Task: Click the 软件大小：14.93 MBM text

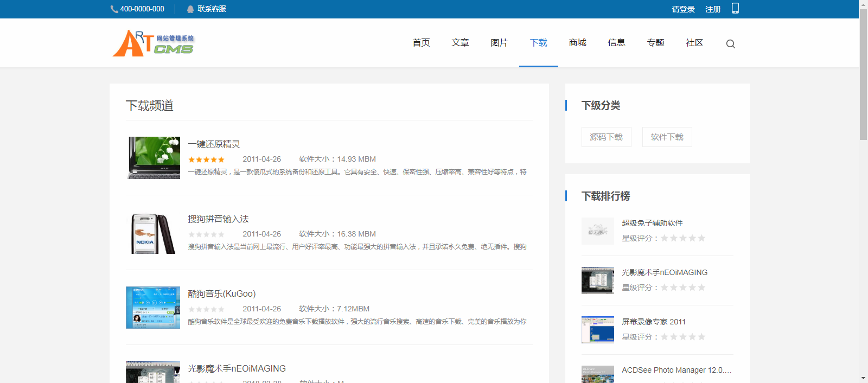Action: pos(337,159)
